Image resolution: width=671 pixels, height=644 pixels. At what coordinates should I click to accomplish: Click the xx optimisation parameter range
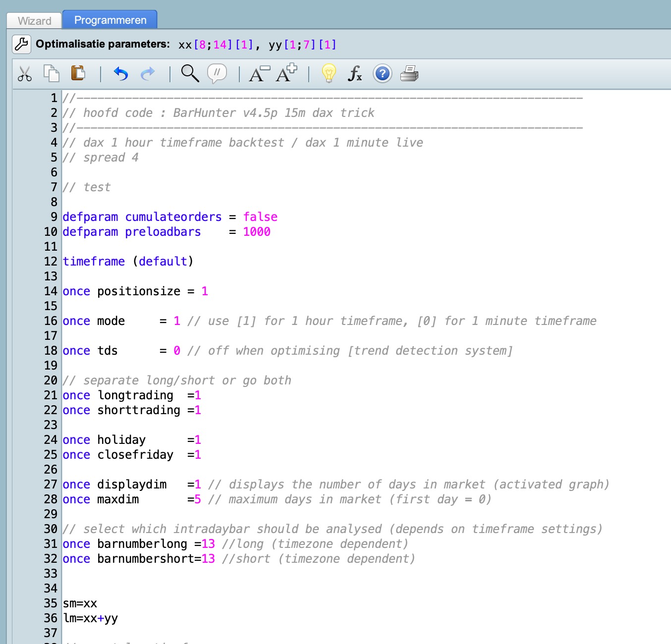[216, 45]
